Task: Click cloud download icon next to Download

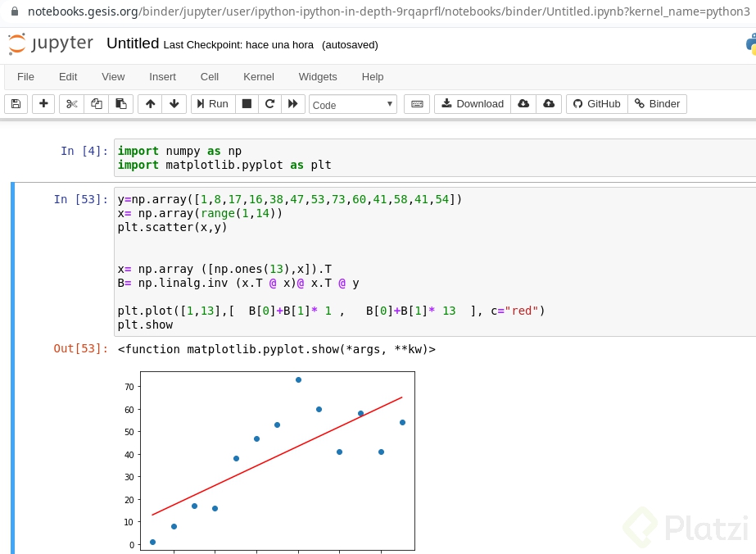Action: tap(523, 104)
